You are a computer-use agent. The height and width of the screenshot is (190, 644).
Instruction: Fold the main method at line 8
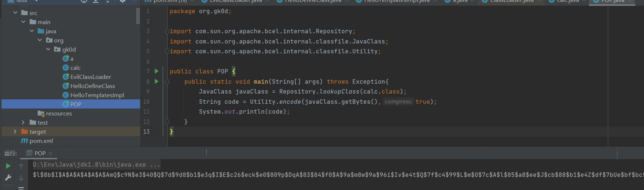(167, 82)
